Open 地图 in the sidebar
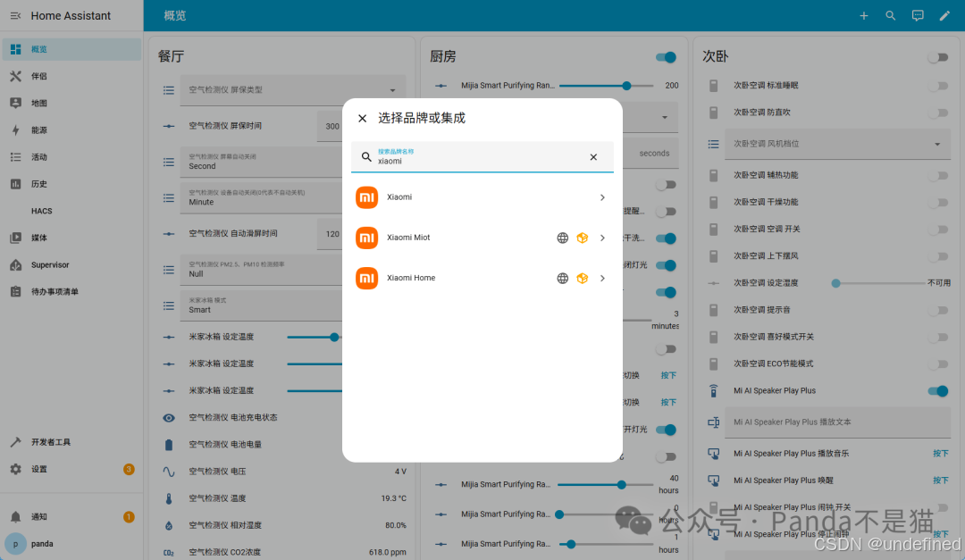 (x=71, y=103)
